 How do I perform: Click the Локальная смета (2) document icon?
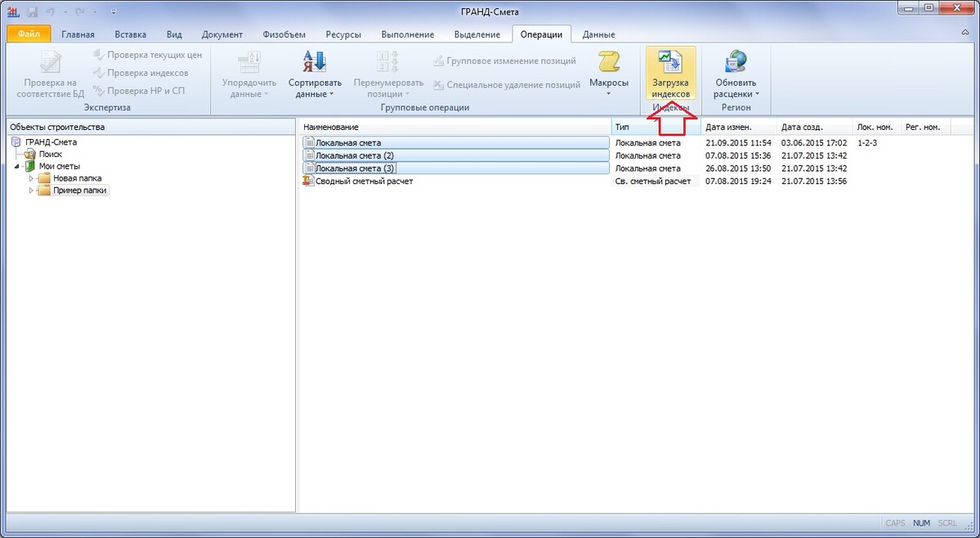coord(310,155)
